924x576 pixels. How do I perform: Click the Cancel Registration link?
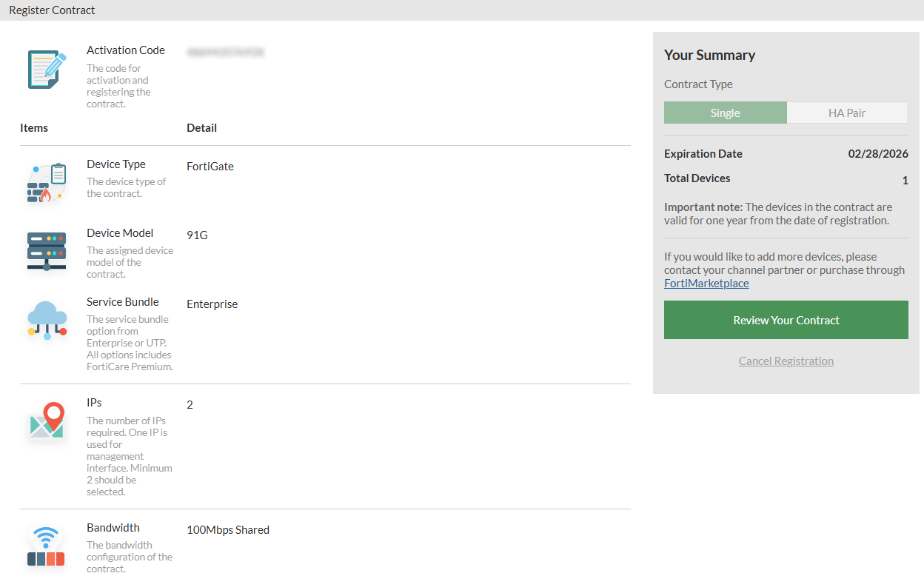[x=786, y=361]
